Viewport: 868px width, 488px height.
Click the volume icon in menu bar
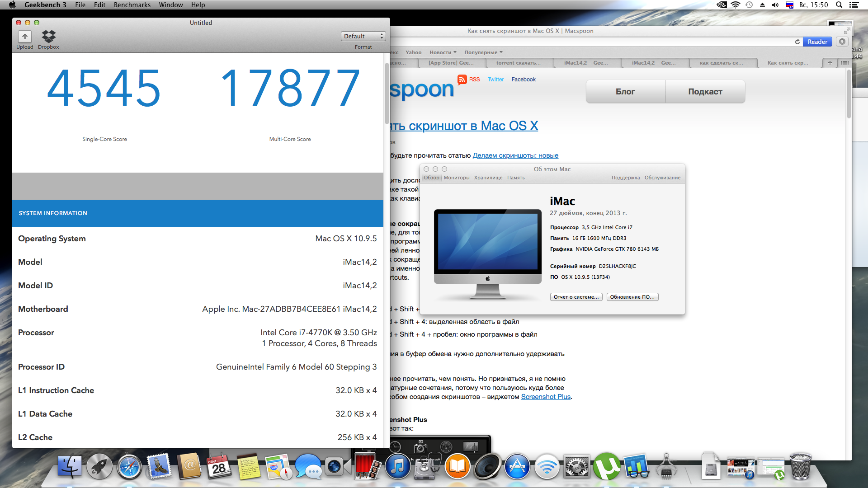(775, 5)
